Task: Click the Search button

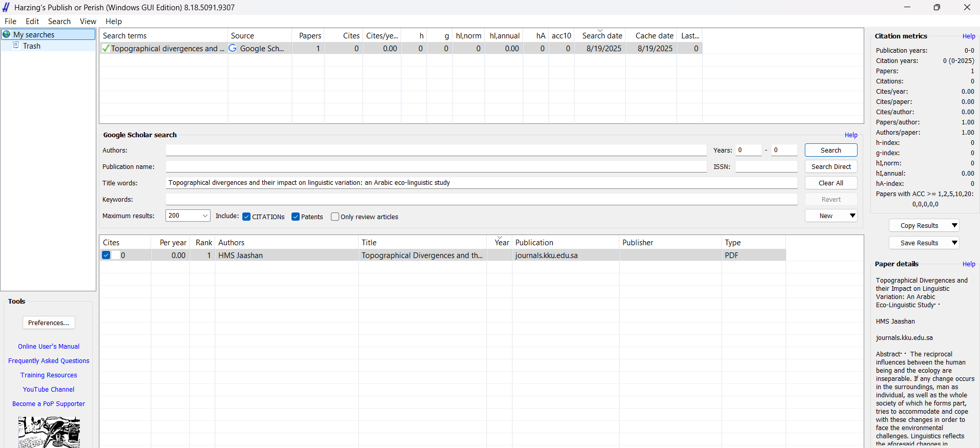Action: pyautogui.click(x=831, y=150)
